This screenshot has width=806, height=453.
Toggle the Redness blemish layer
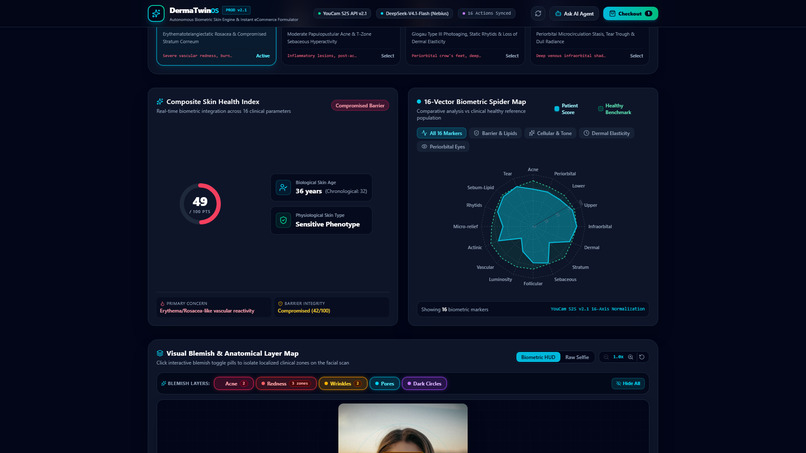(x=286, y=384)
